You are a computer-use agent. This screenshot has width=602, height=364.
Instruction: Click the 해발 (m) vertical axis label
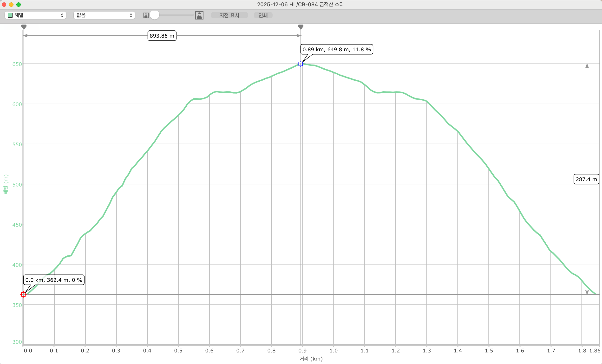pos(6,184)
